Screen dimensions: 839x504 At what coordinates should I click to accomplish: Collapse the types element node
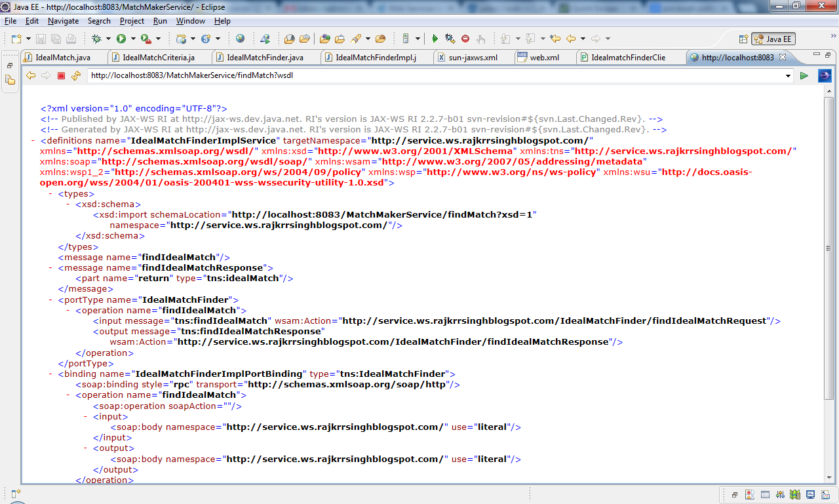(x=52, y=193)
